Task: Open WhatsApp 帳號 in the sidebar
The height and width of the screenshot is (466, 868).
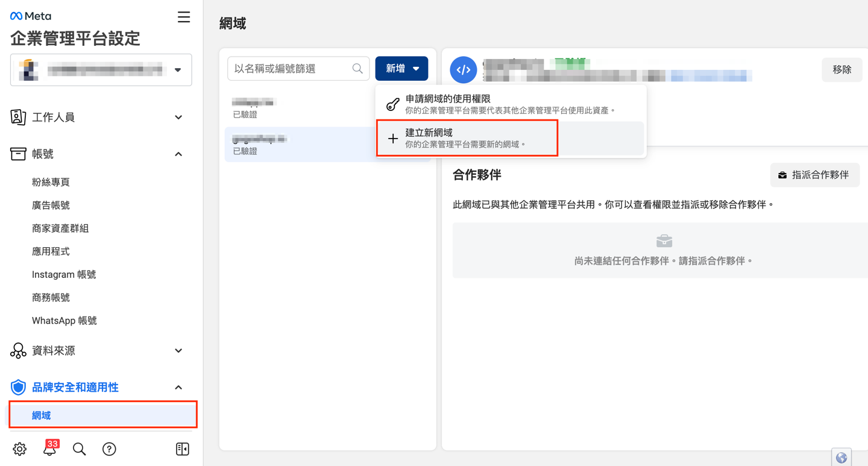Action: pyautogui.click(x=64, y=321)
